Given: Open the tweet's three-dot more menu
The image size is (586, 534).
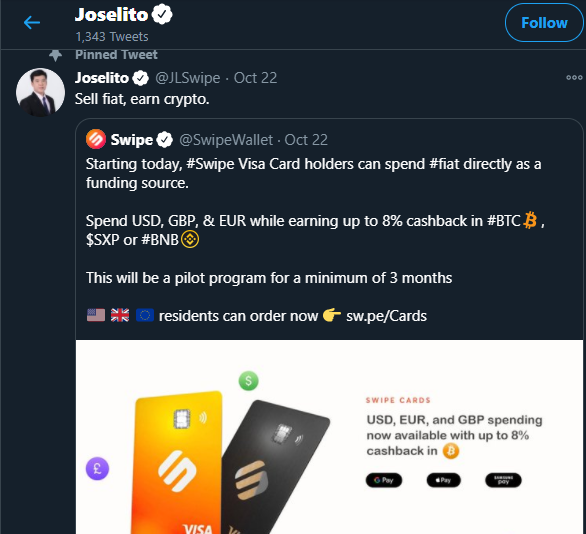Looking at the screenshot, I should [574, 78].
